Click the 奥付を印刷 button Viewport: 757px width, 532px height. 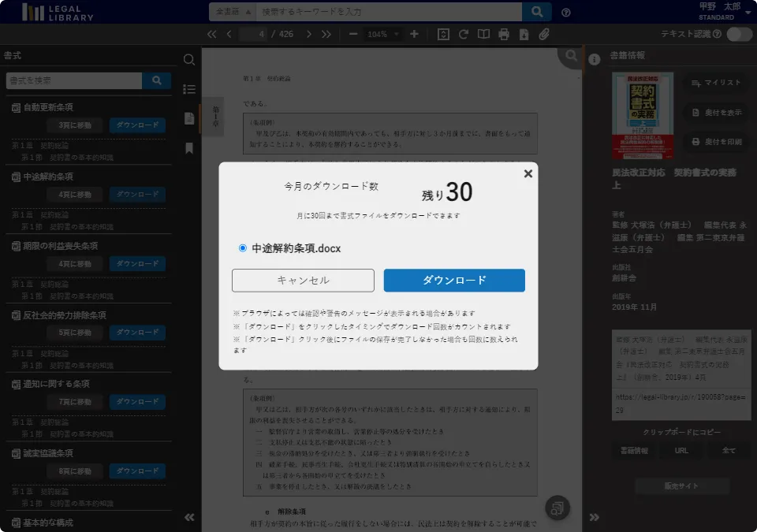point(716,142)
